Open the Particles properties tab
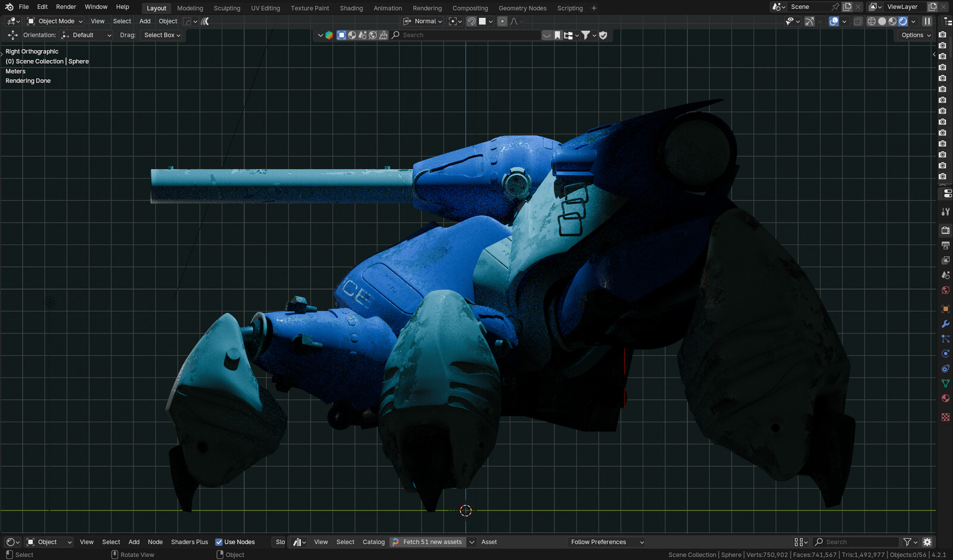 point(945,339)
